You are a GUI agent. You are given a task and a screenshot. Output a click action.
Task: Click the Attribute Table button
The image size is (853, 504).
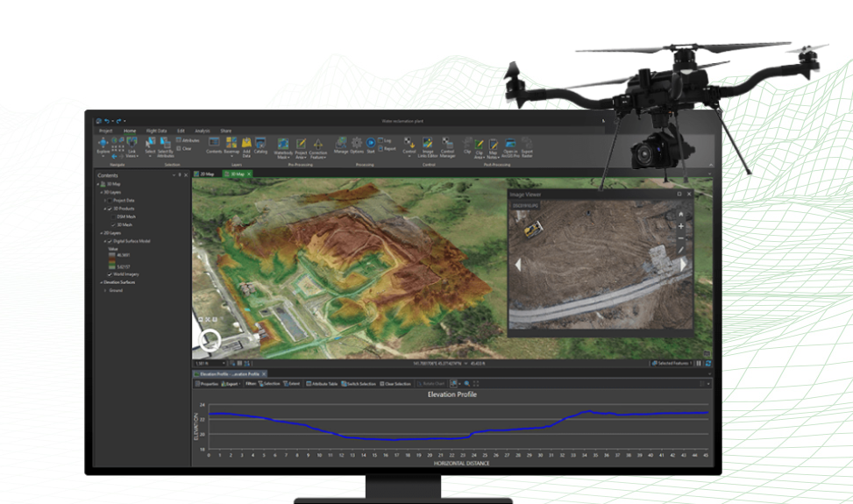(x=322, y=384)
